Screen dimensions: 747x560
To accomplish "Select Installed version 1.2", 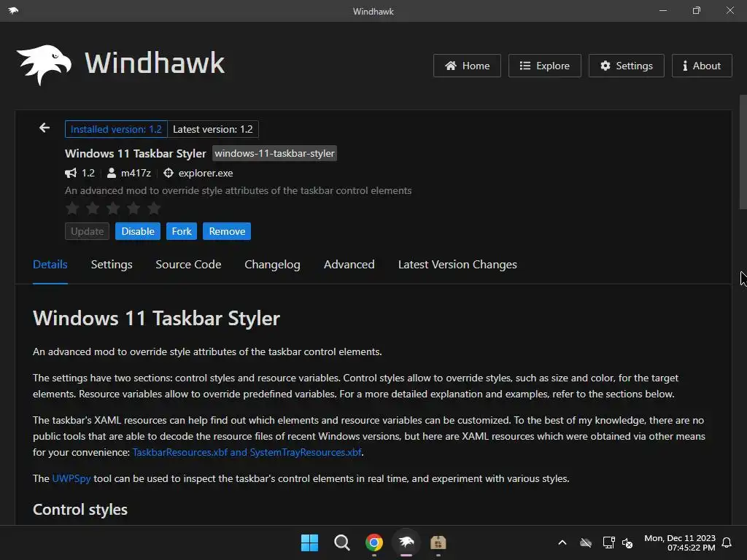I will 116,129.
